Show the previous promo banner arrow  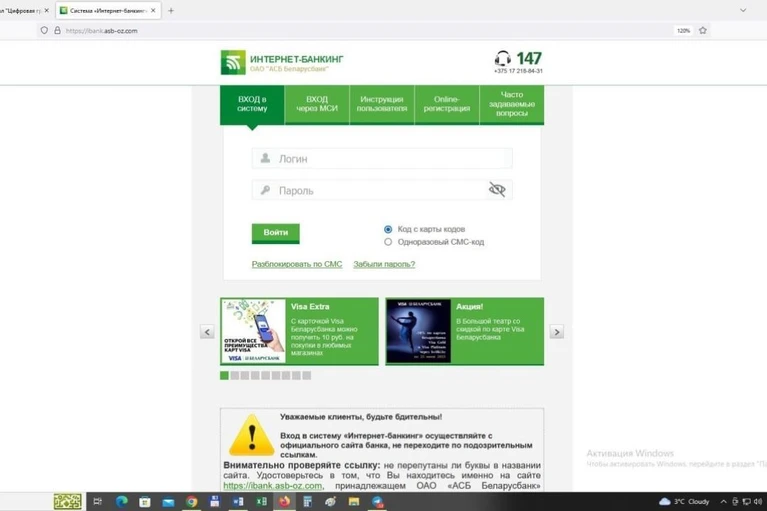[x=207, y=332]
